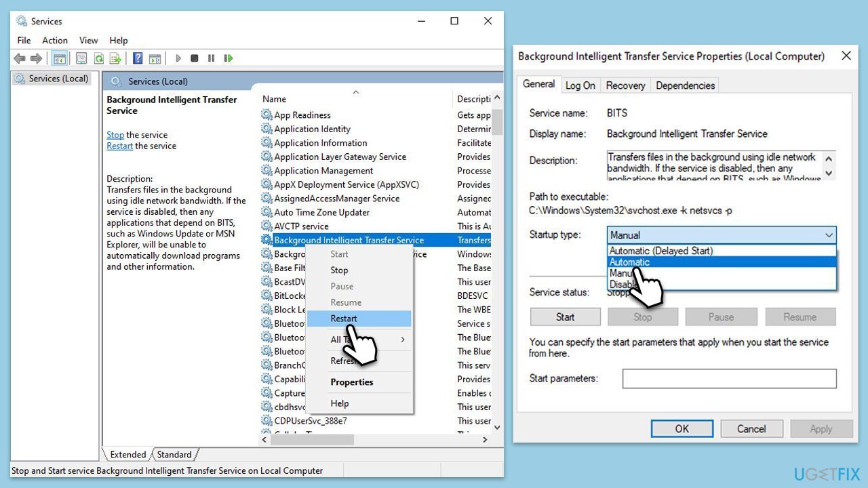
Task: Click the Start button under Service status
Action: (x=565, y=317)
